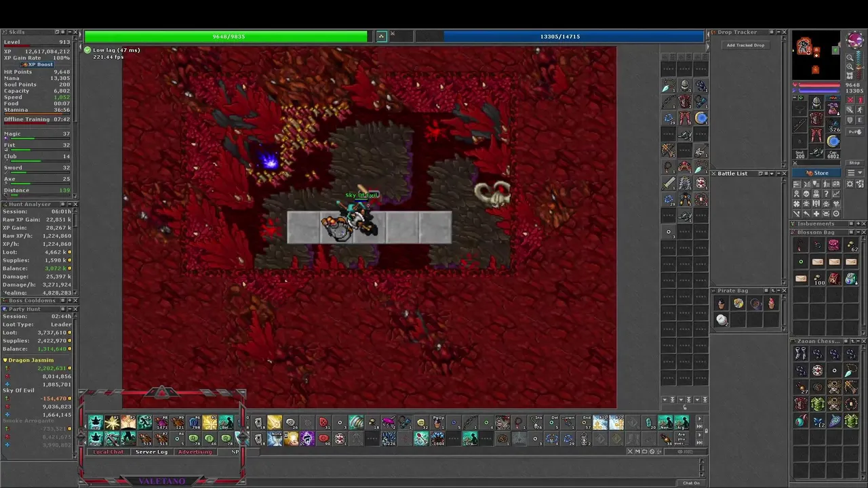Select the Blossom Bag container header
This screenshot has width=868, height=488.
click(x=829, y=232)
